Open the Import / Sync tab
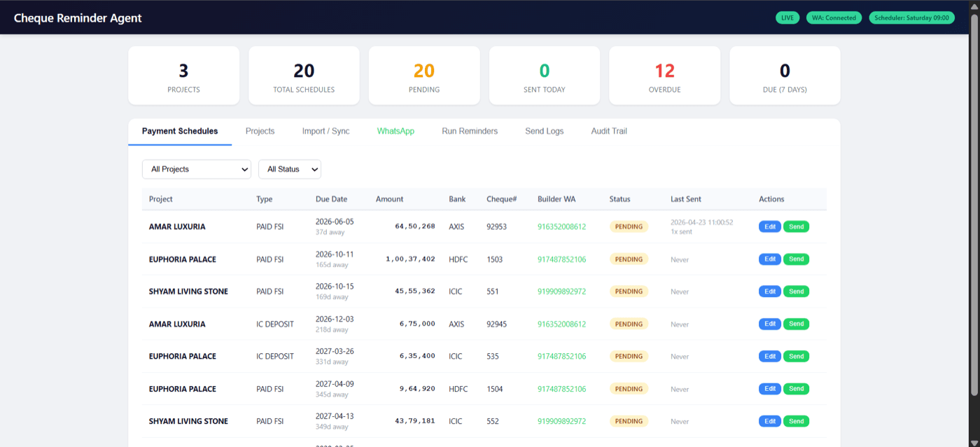The width and height of the screenshot is (980, 447). click(x=325, y=131)
